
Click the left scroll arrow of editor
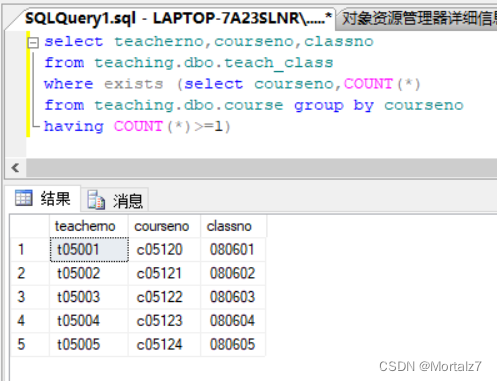coord(15,168)
